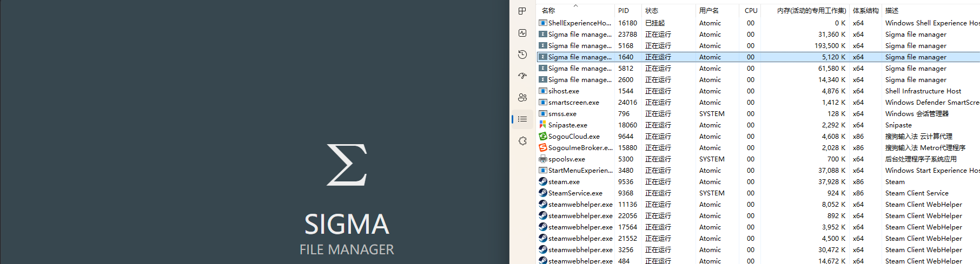Click the memory value 30,472 K
980x264 pixels.
point(832,249)
